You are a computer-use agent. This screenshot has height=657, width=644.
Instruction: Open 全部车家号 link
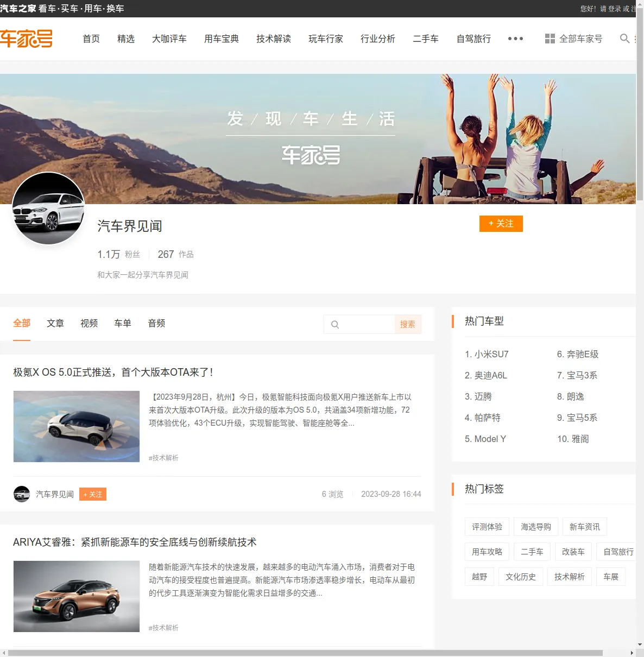(x=580, y=39)
